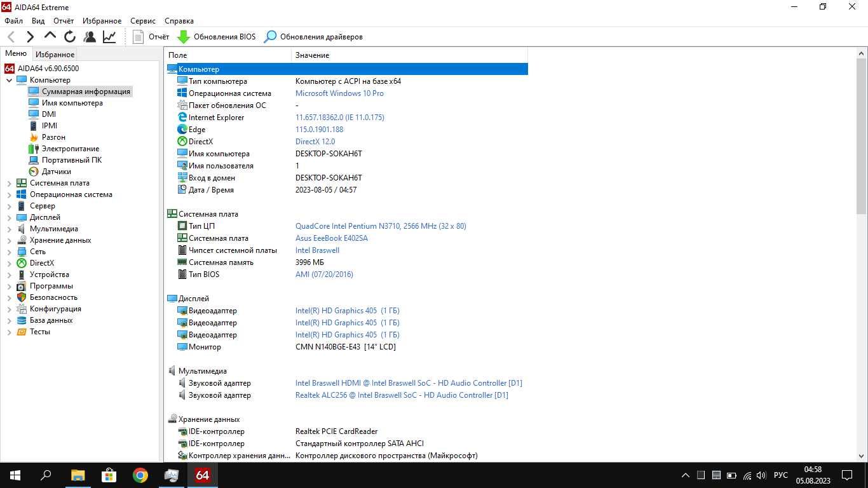Select the Компьютер highlighted header row

(347, 69)
